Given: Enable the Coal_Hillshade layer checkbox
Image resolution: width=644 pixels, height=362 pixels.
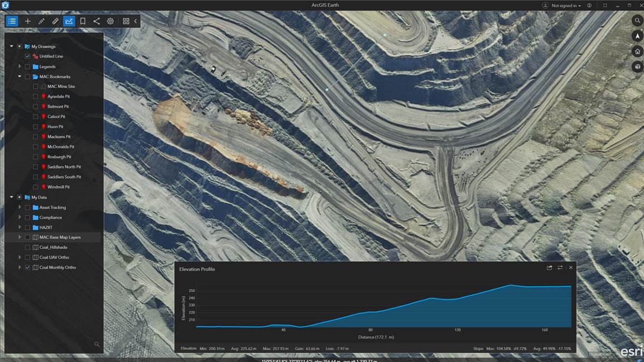Looking at the screenshot, I should [27, 247].
